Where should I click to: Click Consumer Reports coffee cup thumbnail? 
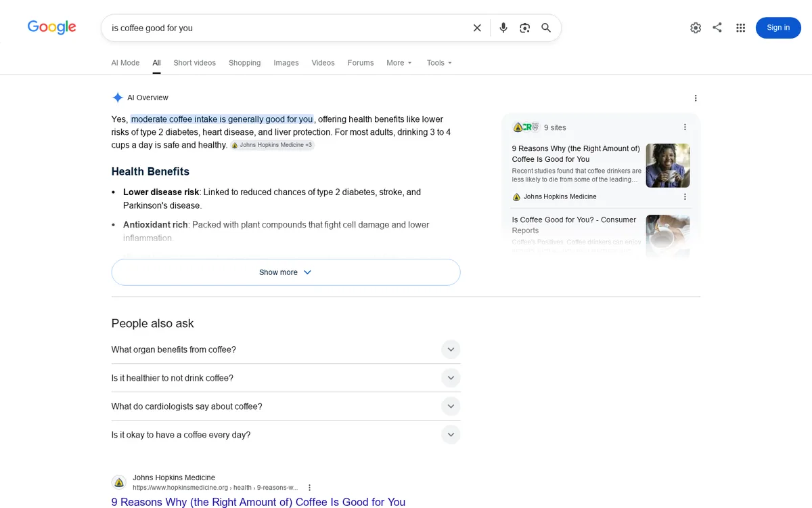[x=668, y=236]
